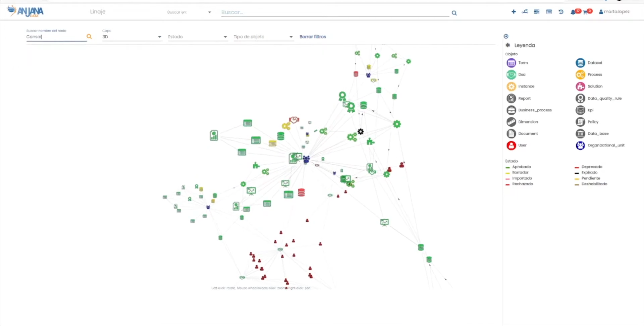The width and height of the screenshot is (644, 326).
Task: Click the global search magnifier icon
Action: [454, 13]
